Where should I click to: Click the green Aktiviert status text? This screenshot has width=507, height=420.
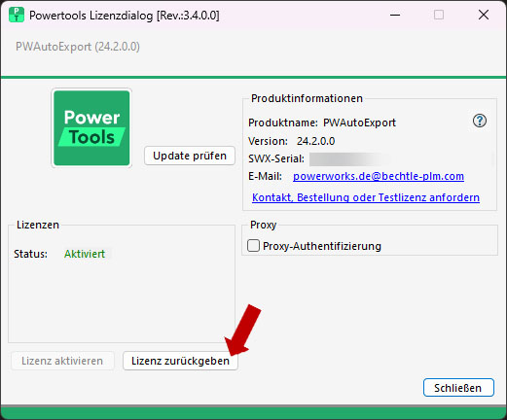coord(85,254)
